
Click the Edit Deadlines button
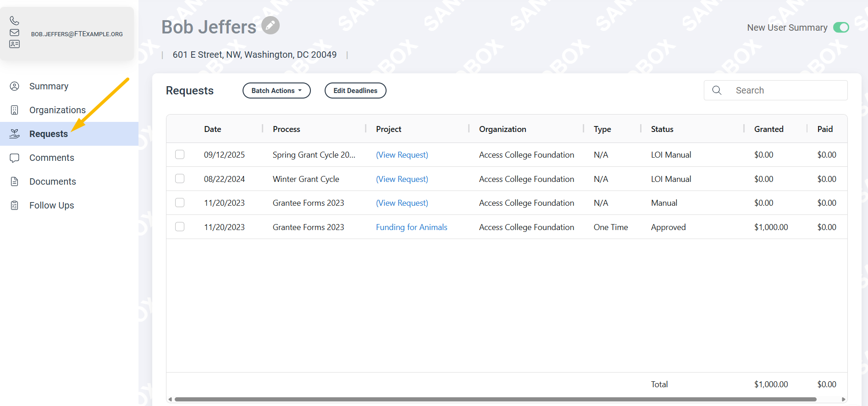(x=355, y=91)
